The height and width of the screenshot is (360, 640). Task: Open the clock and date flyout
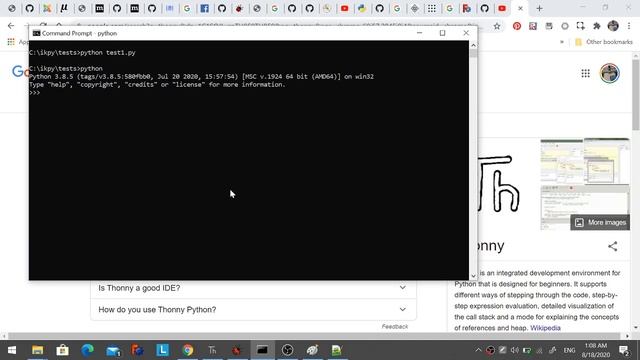click(x=596, y=350)
